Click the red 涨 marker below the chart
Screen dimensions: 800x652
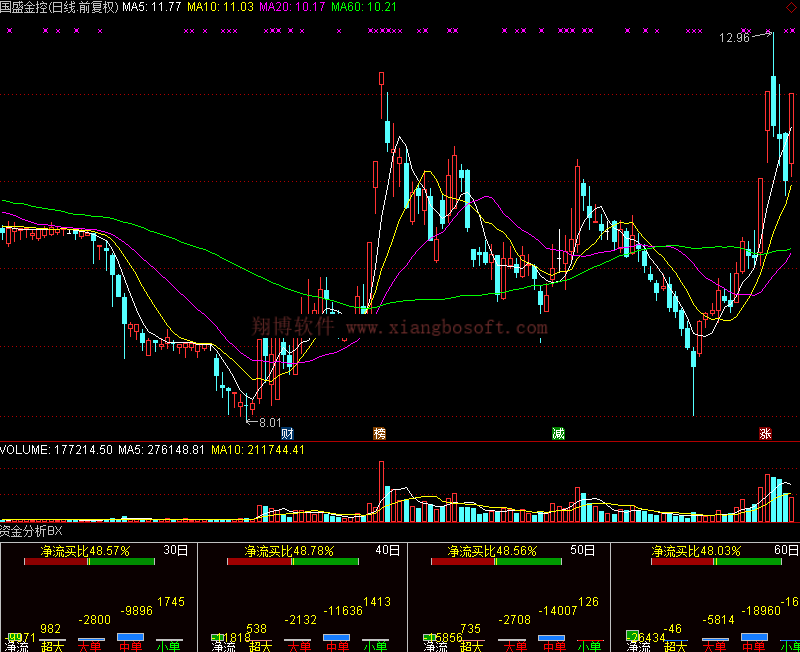pos(765,434)
